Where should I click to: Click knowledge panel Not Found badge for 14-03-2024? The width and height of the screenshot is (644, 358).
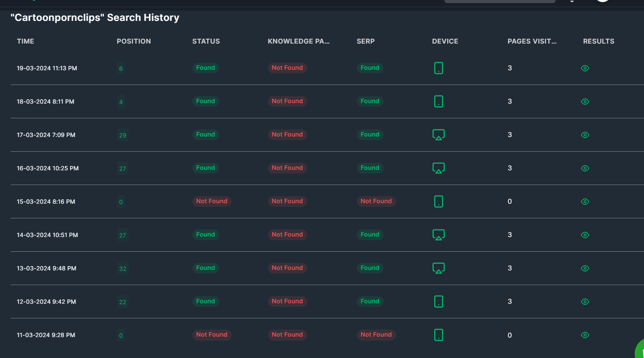coord(288,235)
